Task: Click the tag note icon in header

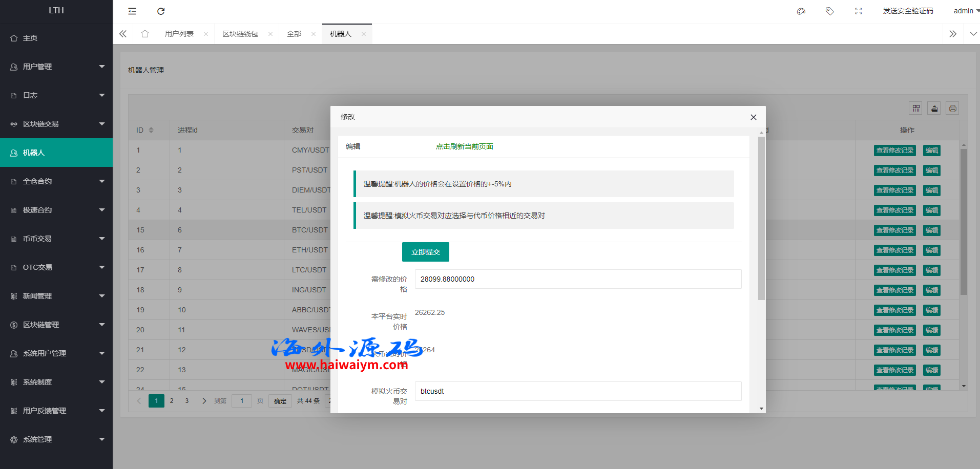Action: coord(830,11)
